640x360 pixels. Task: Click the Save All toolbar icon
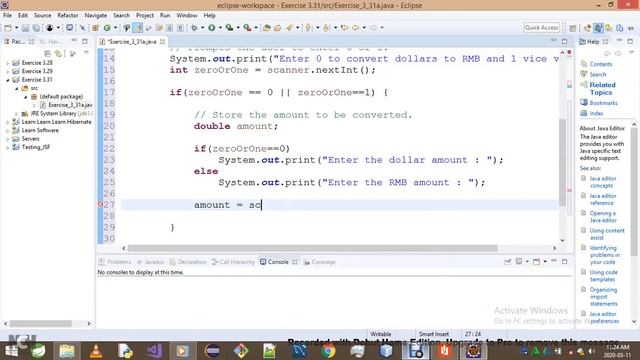point(36,28)
